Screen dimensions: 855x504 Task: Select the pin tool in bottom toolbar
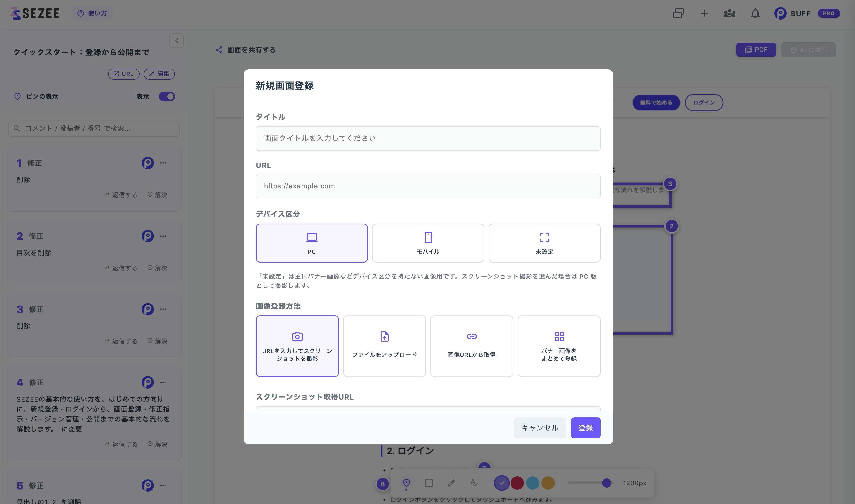tap(406, 483)
